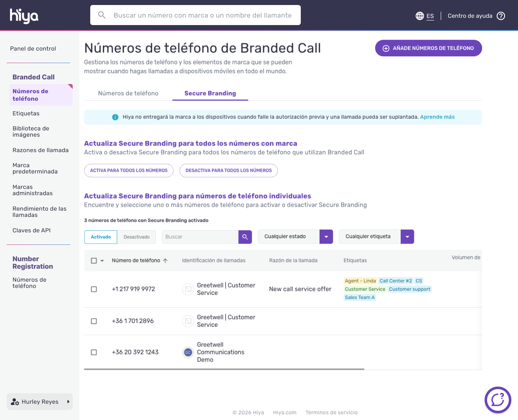Viewport: 518px width, 420px height.
Task: Click the info icon in the banner
Action: tap(115, 117)
